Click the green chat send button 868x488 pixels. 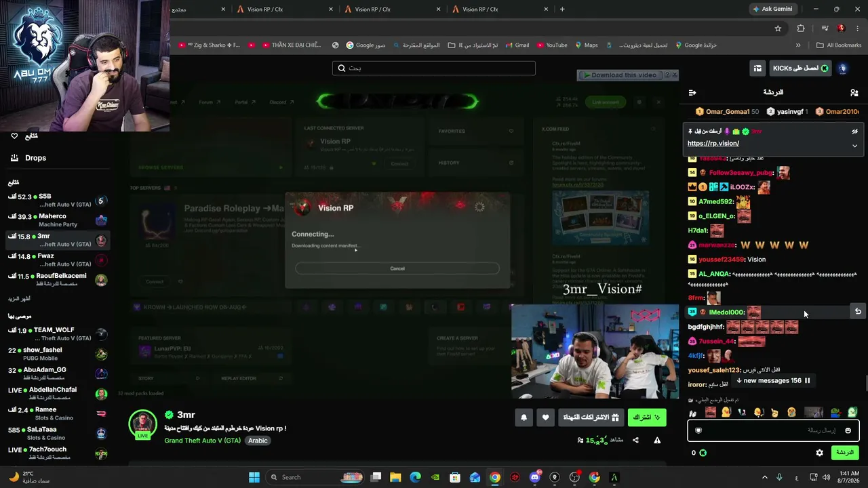click(x=844, y=453)
